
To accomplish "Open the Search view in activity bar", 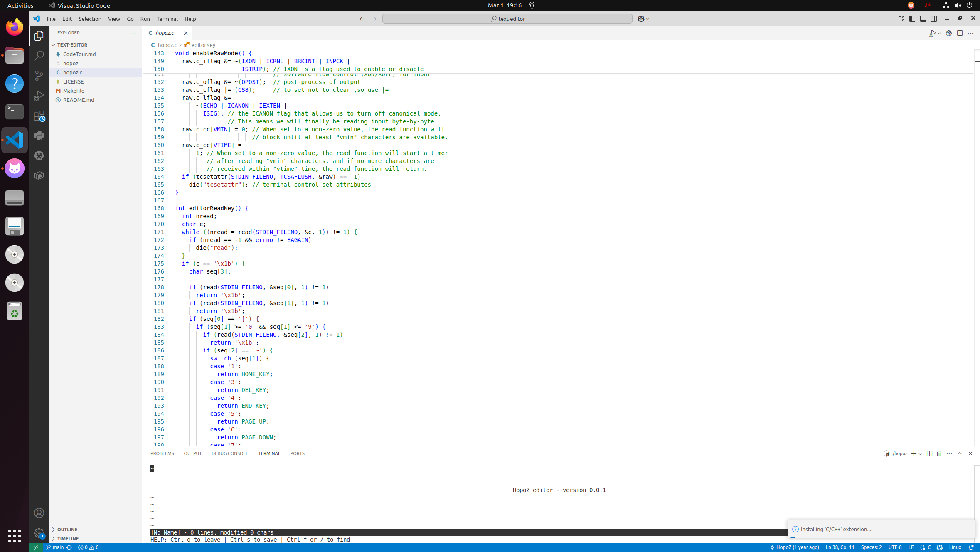I will tap(39, 55).
